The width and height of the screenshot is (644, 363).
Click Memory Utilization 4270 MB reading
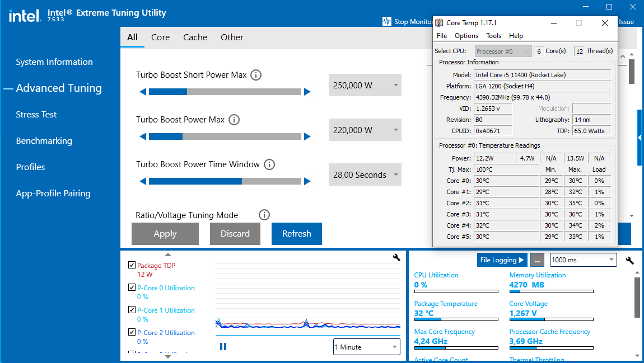(x=526, y=285)
